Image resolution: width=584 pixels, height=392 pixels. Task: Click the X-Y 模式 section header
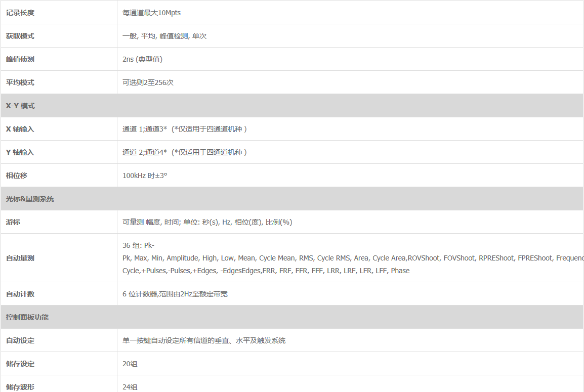point(20,106)
